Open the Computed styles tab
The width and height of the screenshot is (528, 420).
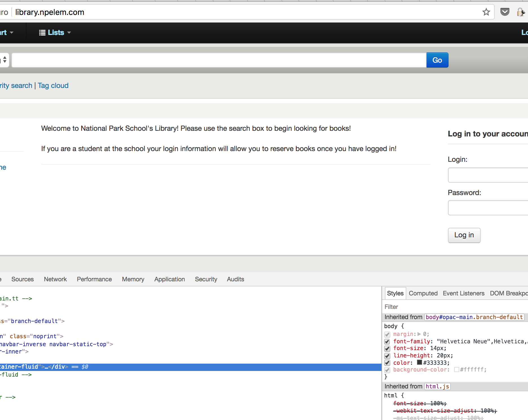pos(423,293)
